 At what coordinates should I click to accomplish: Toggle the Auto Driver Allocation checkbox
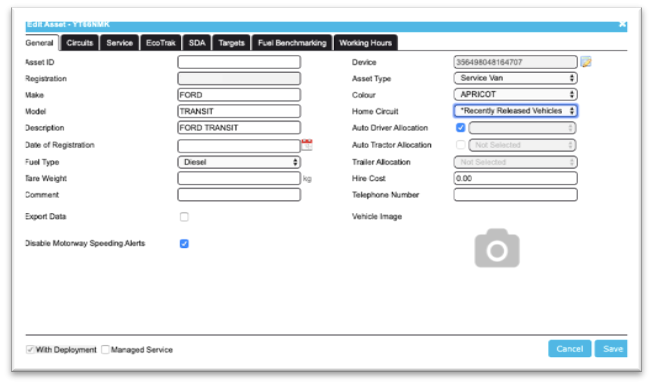click(460, 128)
